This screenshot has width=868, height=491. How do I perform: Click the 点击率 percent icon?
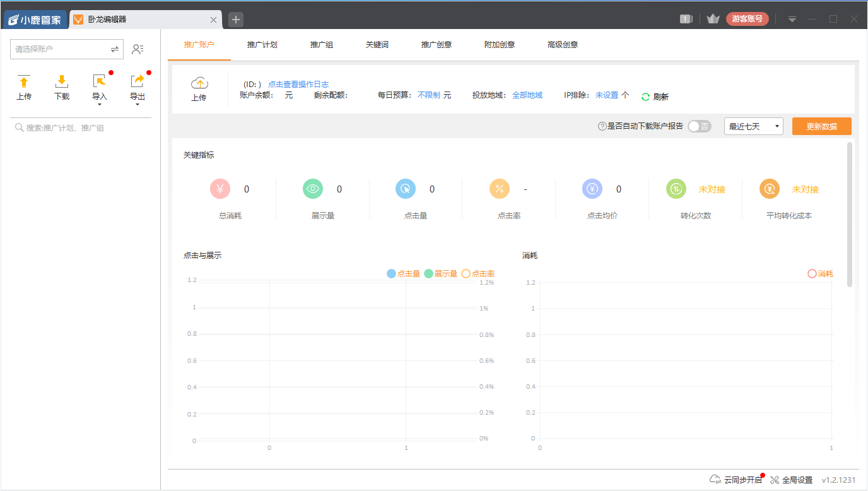pos(500,189)
